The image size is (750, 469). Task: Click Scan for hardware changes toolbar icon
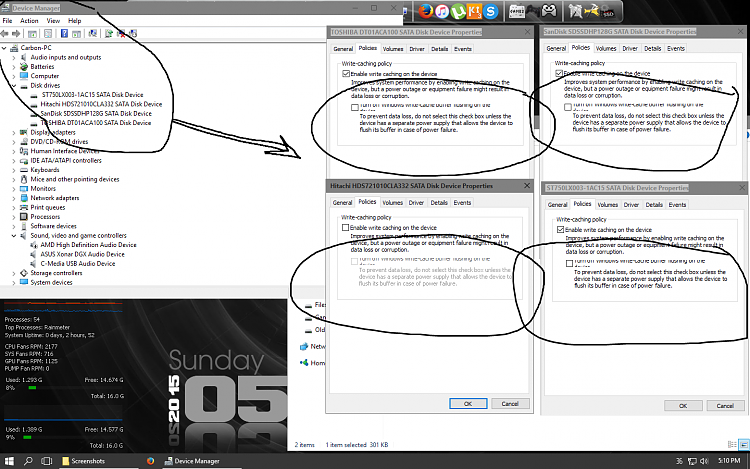click(x=93, y=33)
